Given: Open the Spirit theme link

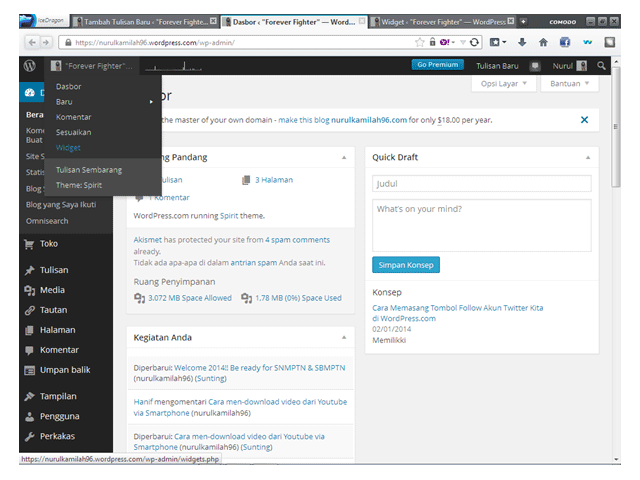Looking at the screenshot, I should pyautogui.click(x=229, y=216).
